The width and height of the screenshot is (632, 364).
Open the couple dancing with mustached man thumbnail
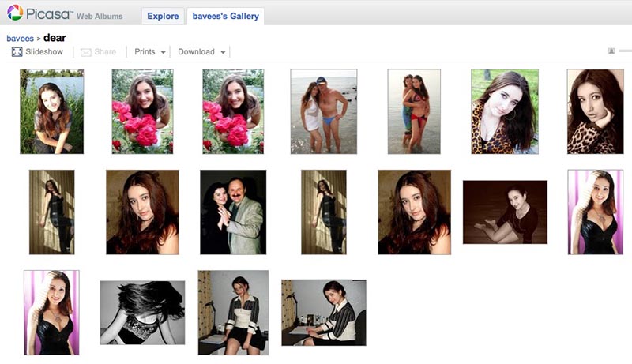[x=233, y=212]
